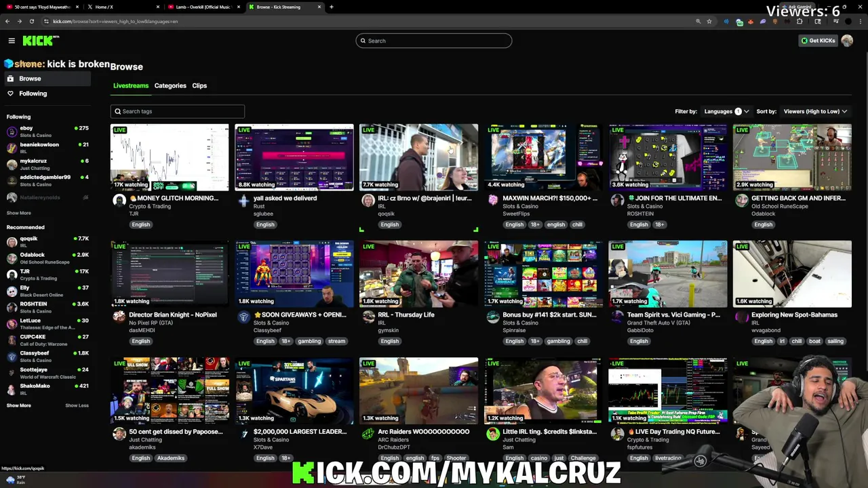Viewport: 868px width, 488px height.
Task: Open the user profile avatar menu
Action: tap(847, 41)
